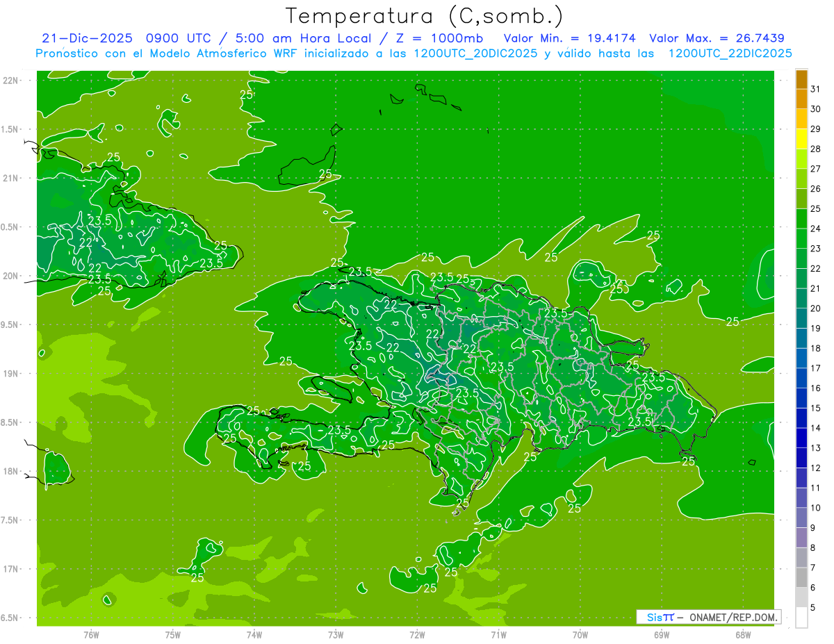Click the gray legend band between 6 and 7
The image size is (834, 644).
click(x=801, y=577)
